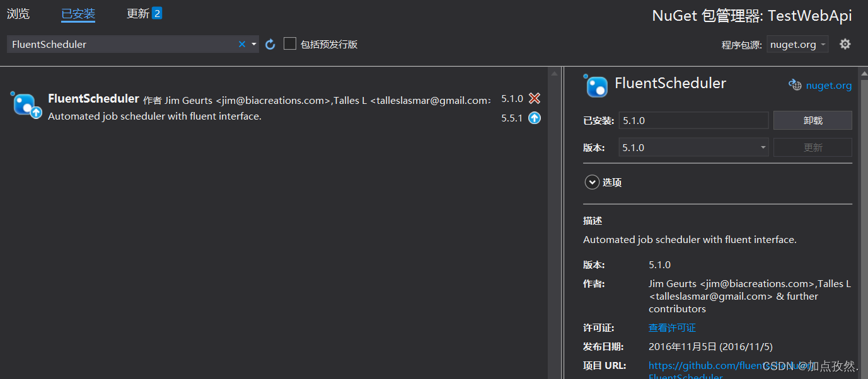The image size is (868, 379).
Task: Open NuGet settings gear
Action: click(x=845, y=44)
